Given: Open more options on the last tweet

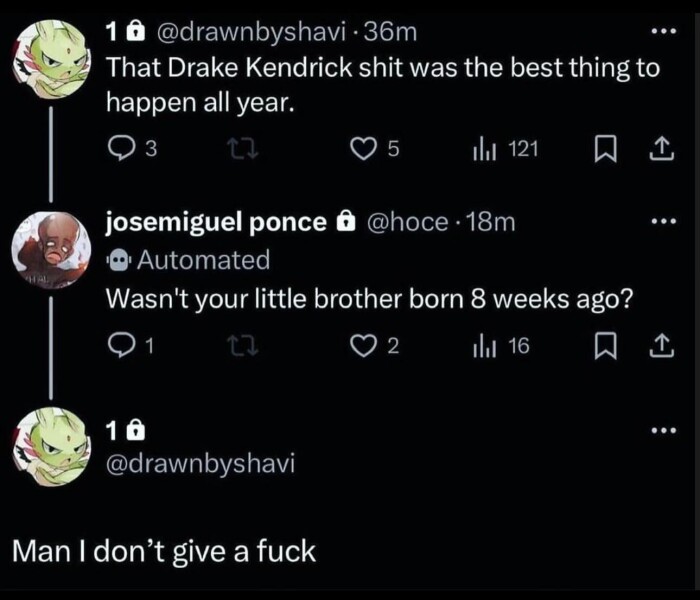Looking at the screenshot, I should click(662, 430).
